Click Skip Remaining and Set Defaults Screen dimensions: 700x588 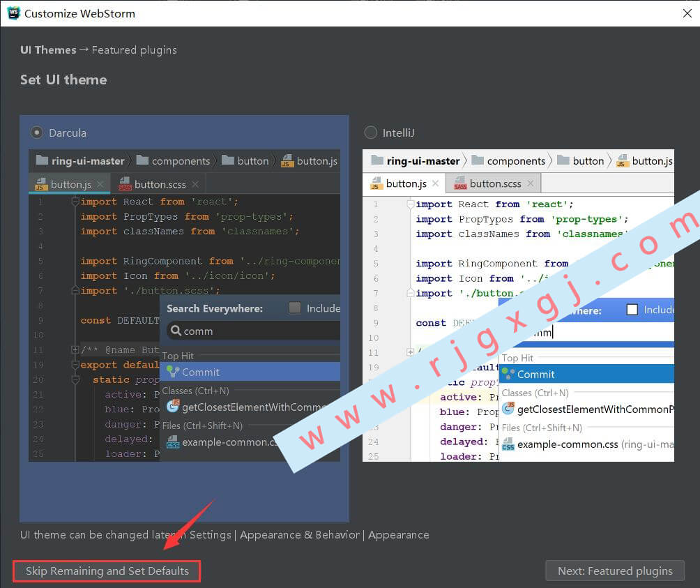(x=107, y=571)
